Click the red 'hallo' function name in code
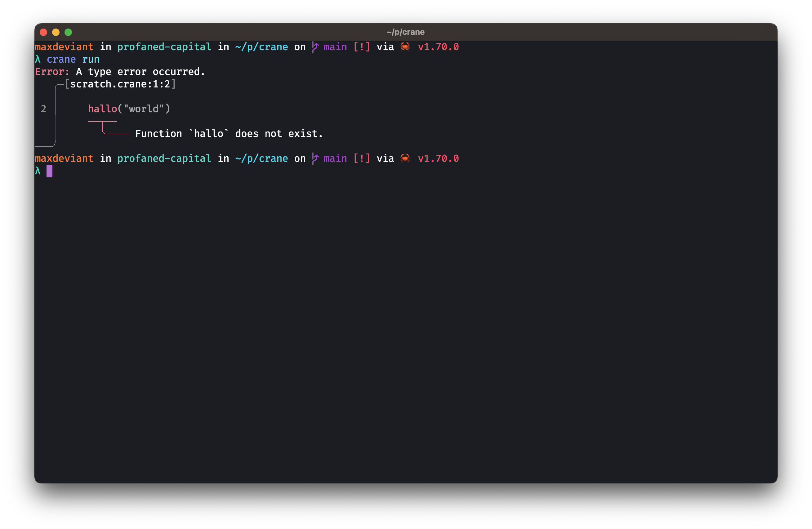The height and width of the screenshot is (529, 812). pos(102,109)
